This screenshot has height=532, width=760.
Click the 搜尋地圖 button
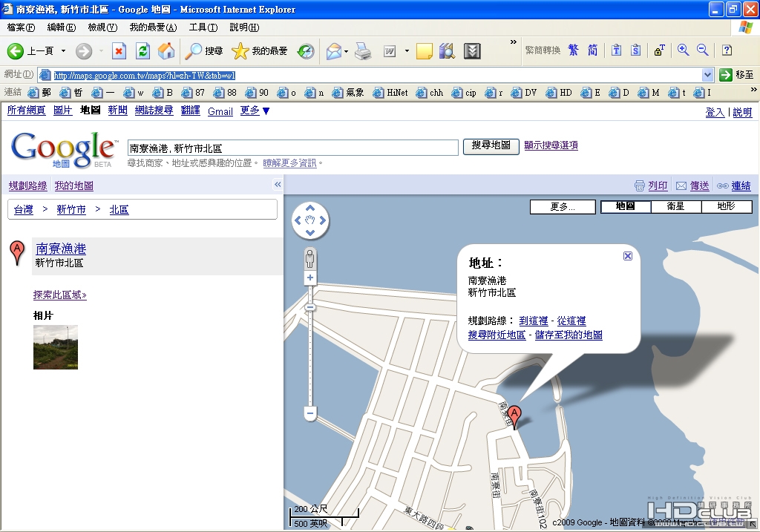(491, 146)
